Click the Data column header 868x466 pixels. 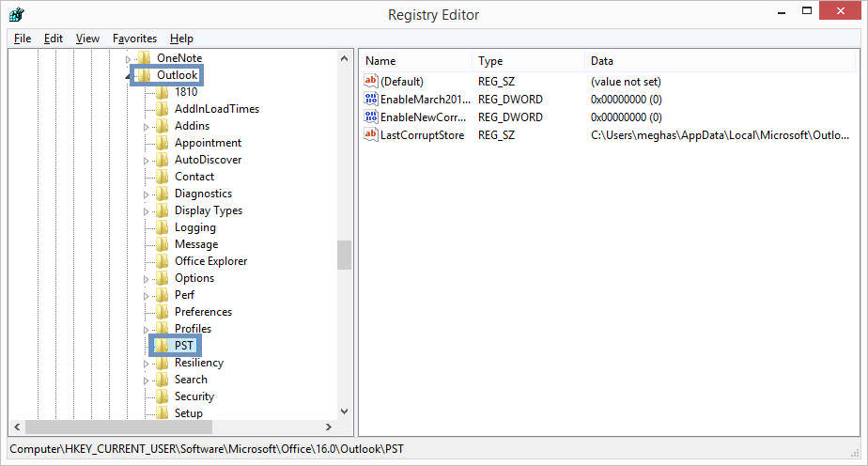(720, 61)
